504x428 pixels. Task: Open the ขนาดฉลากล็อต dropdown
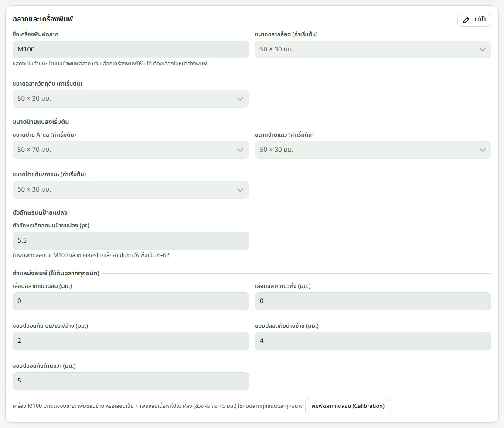373,50
